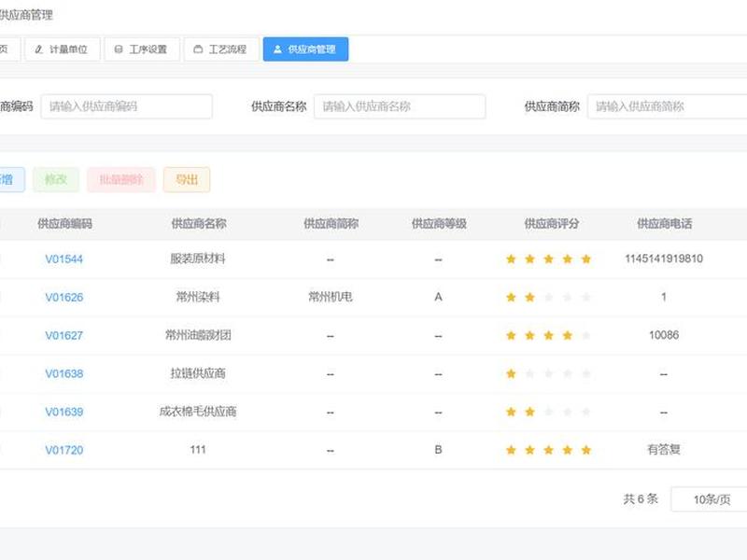This screenshot has width=747, height=560.
Task: Open supplier code V01720 link
Action: [x=63, y=450]
